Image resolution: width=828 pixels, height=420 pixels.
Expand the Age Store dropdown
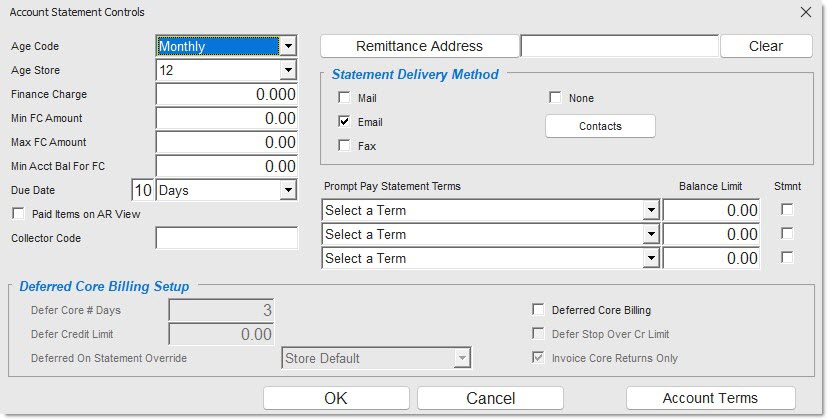[x=288, y=70]
